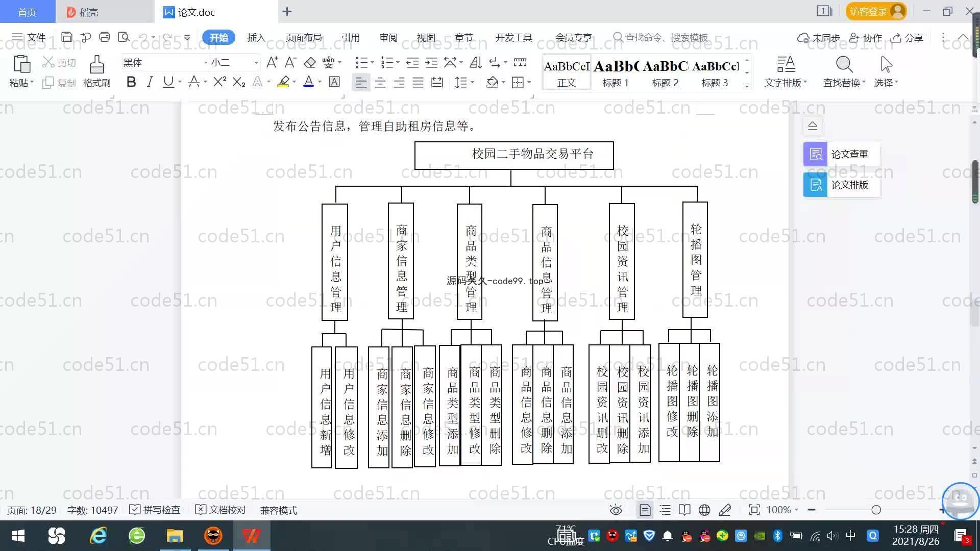Viewport: 980px width, 551px height.
Task: Click the zoom slider handle
Action: pyautogui.click(x=876, y=510)
